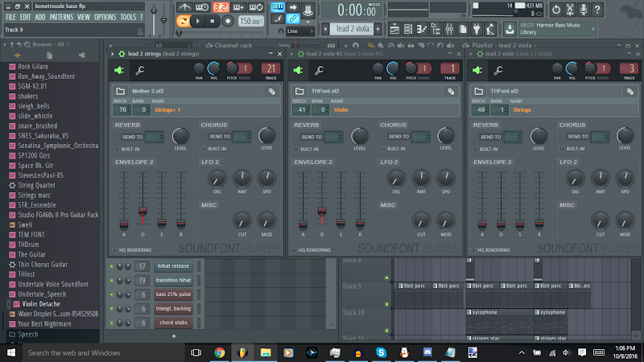Click the audio editor scissors icon

pyautogui.click(x=570, y=10)
